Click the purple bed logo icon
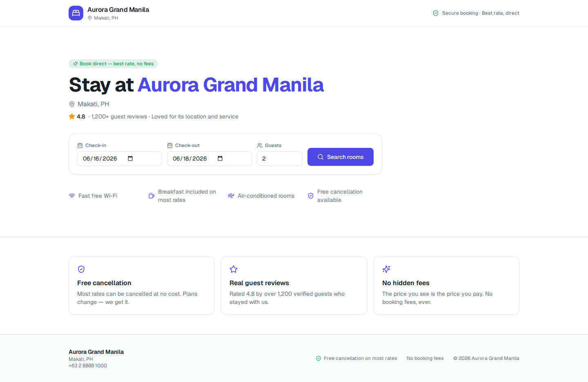This screenshot has height=382, width=588. click(x=76, y=13)
